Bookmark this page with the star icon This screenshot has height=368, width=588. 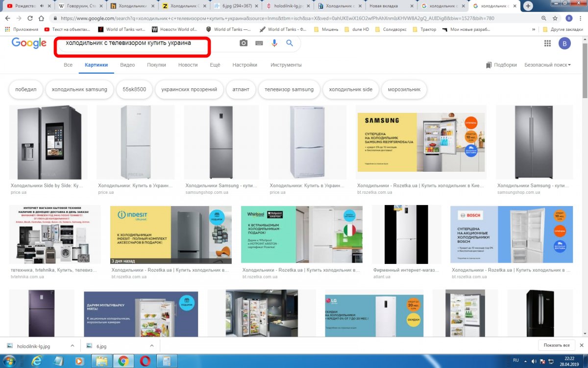coord(555,18)
